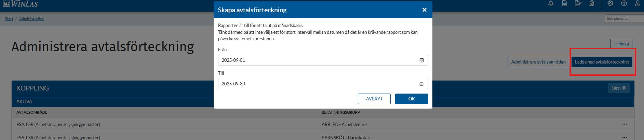Viewport: 644px width, 140px height.
Task: Click Administrera avtalsområden button
Action: (538, 62)
